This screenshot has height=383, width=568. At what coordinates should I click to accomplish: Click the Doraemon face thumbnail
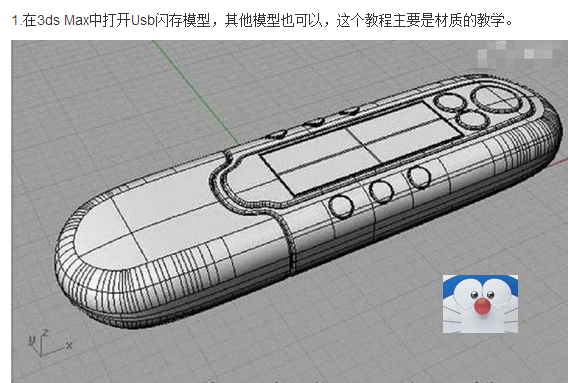tap(480, 304)
